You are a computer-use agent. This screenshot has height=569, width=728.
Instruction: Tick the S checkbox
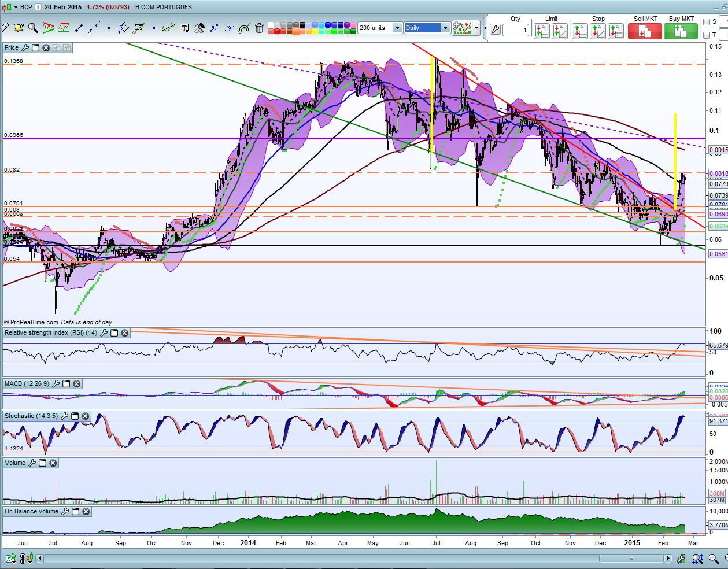707,22
